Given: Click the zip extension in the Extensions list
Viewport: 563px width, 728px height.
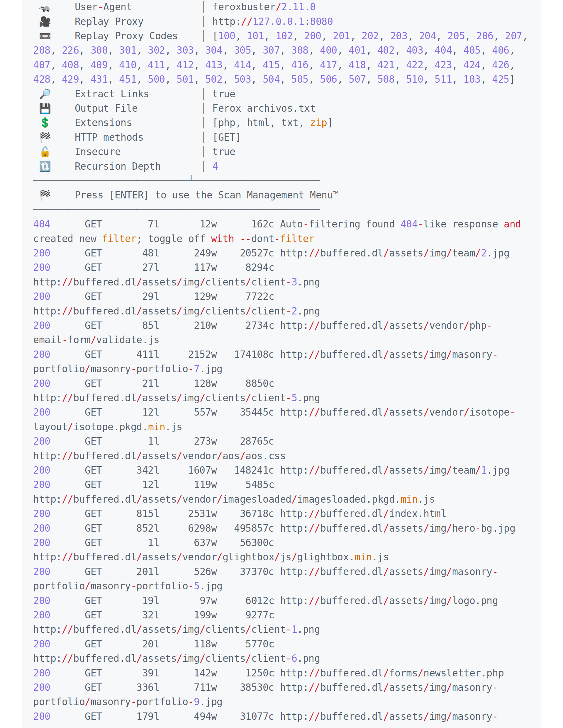Looking at the screenshot, I should [x=318, y=123].
